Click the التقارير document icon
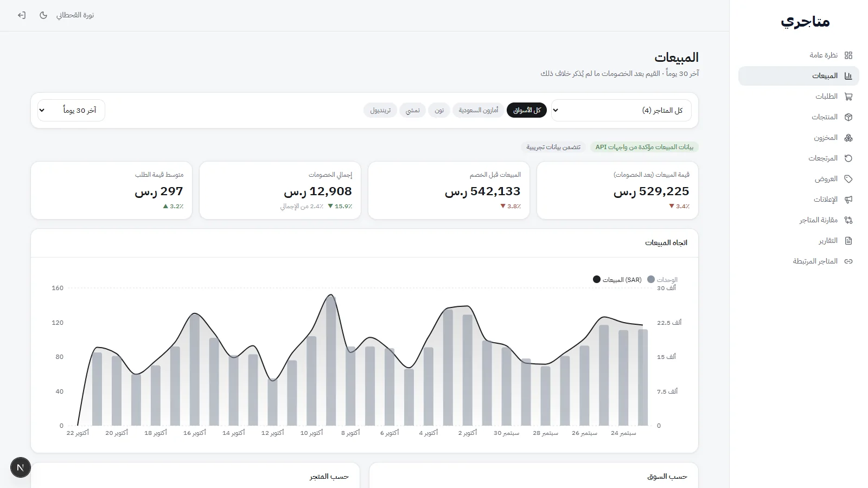Image resolution: width=868 pixels, height=488 pixels. pyautogui.click(x=848, y=241)
